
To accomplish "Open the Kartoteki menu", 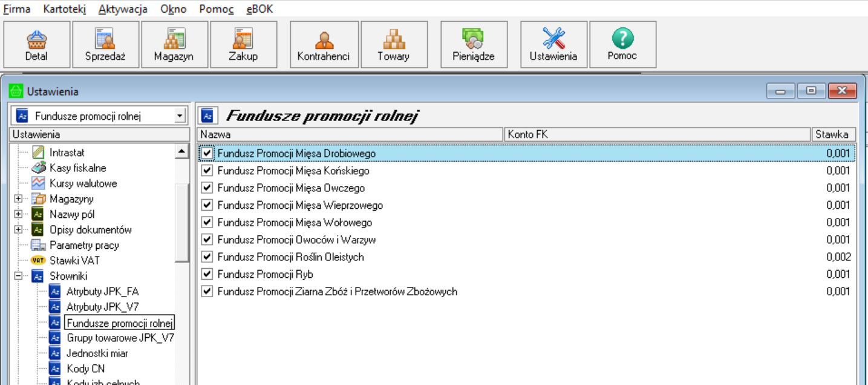I will point(64,9).
